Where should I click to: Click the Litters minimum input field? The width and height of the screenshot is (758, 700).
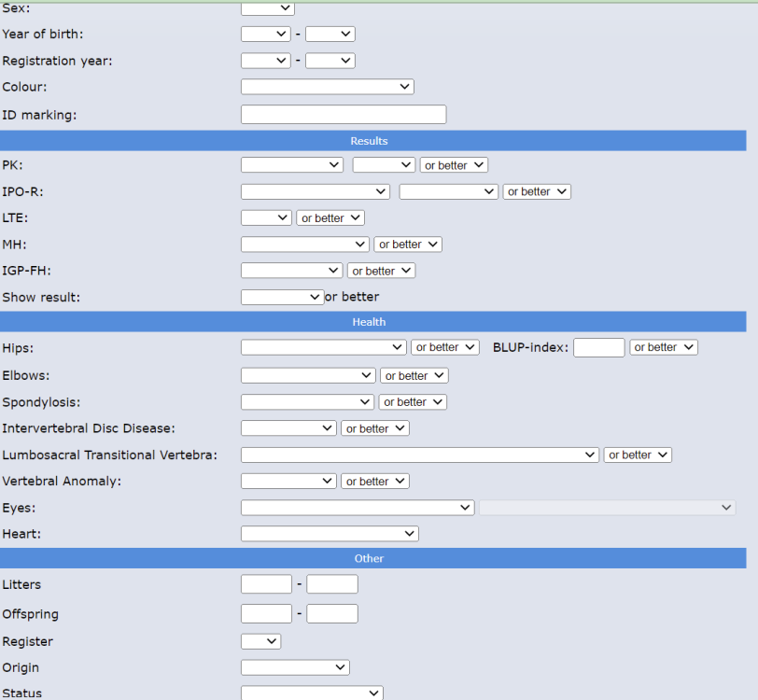tap(266, 584)
